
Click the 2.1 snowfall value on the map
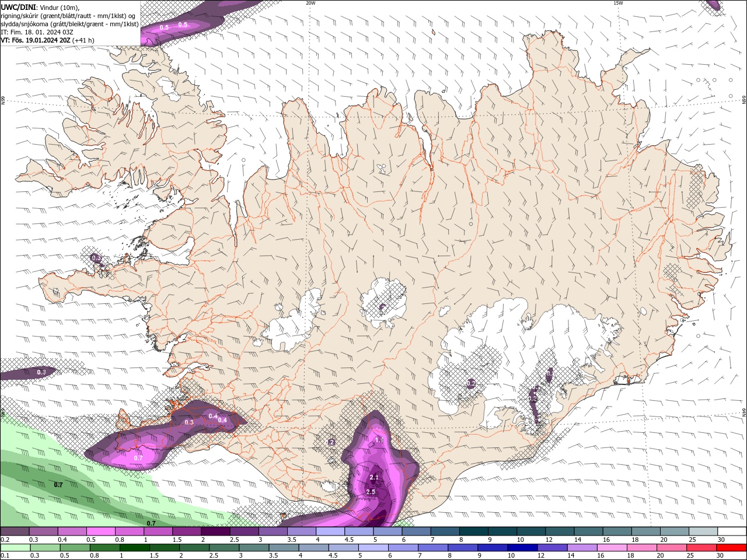pos(374,478)
